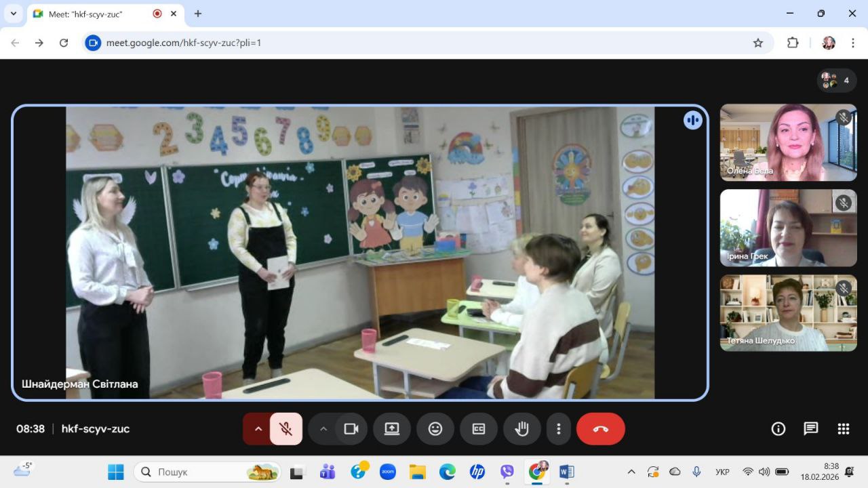Unmute the microphone

285,428
